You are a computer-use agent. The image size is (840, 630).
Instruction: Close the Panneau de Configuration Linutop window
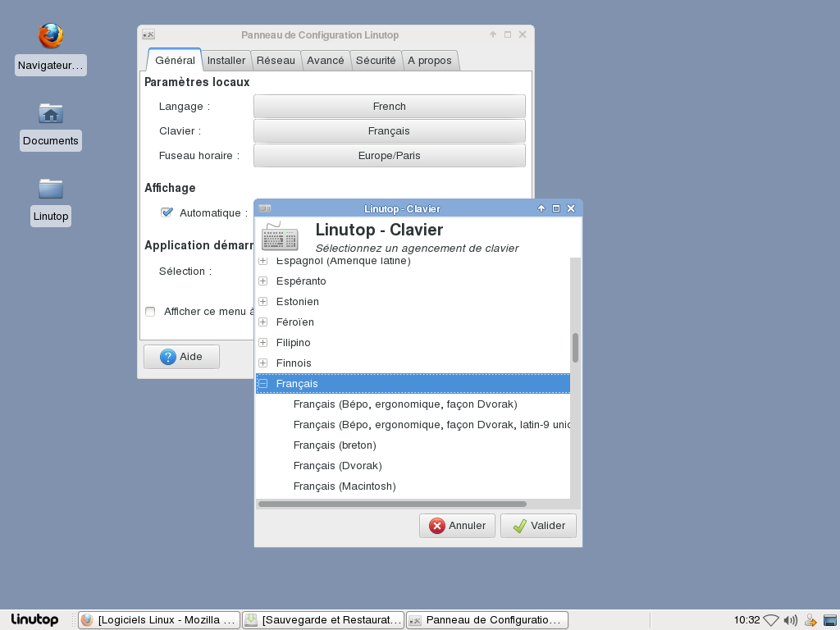[523, 34]
